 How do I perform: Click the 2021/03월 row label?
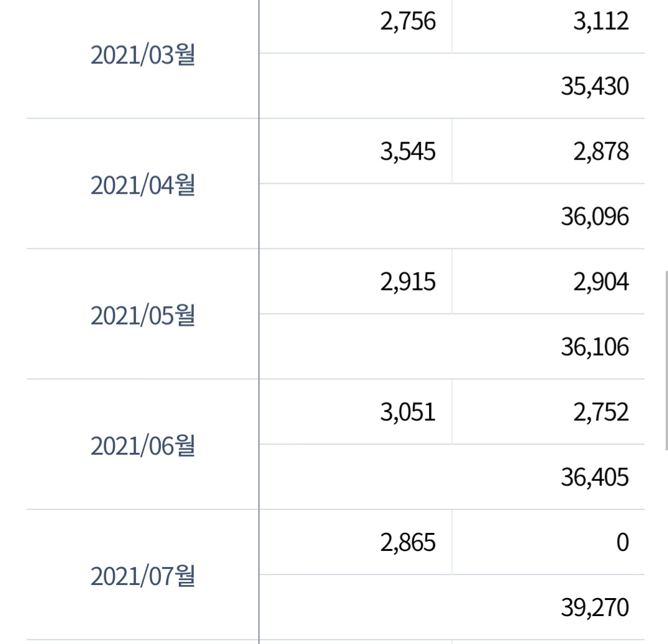point(143,55)
